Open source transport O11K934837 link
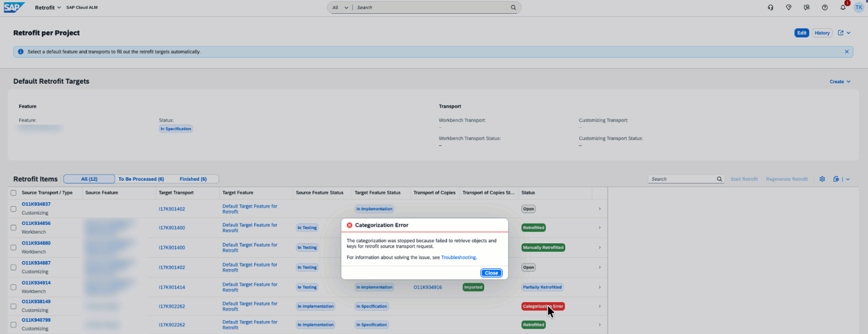 [x=36, y=204]
